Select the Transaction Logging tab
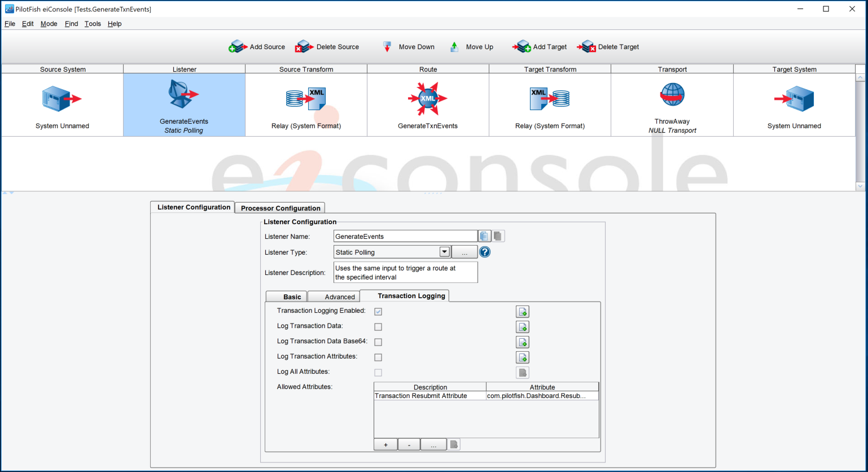Image resolution: width=868 pixels, height=472 pixels. pyautogui.click(x=405, y=296)
